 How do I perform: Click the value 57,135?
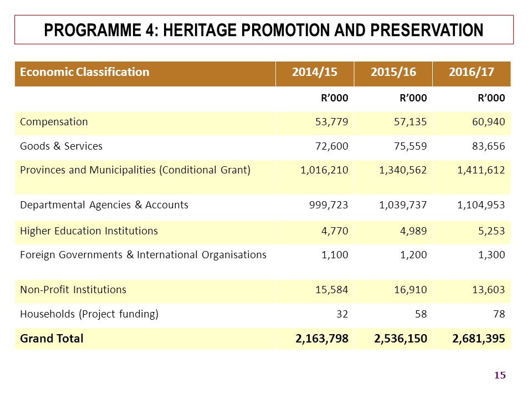coord(410,122)
